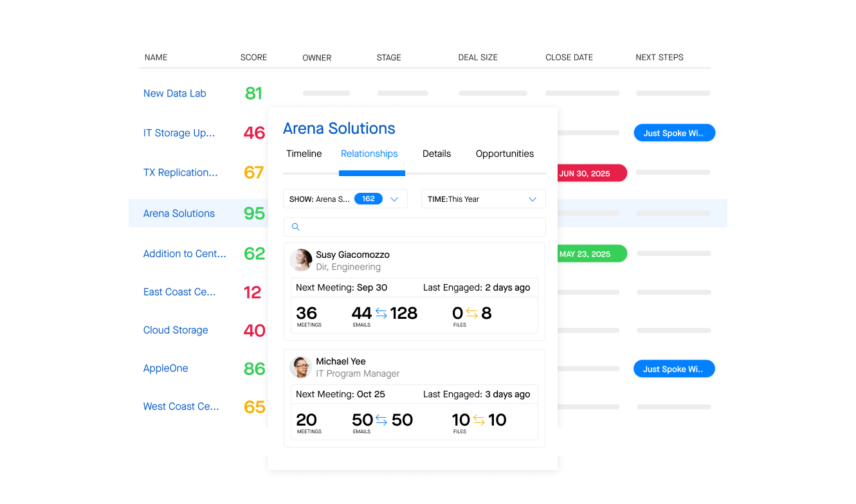This screenshot has height=504, width=856.
Task: Click Just Spoke Wi.. in the AppleOne row
Action: 675,369
